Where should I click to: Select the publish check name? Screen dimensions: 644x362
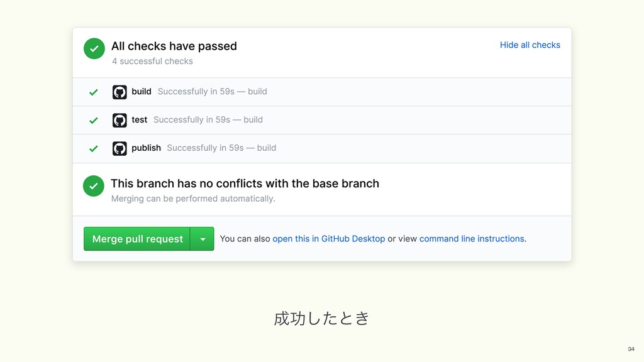tap(146, 148)
